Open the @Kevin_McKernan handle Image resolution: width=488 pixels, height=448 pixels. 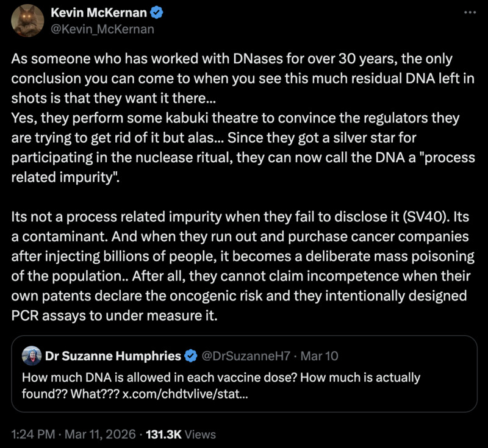(102, 29)
